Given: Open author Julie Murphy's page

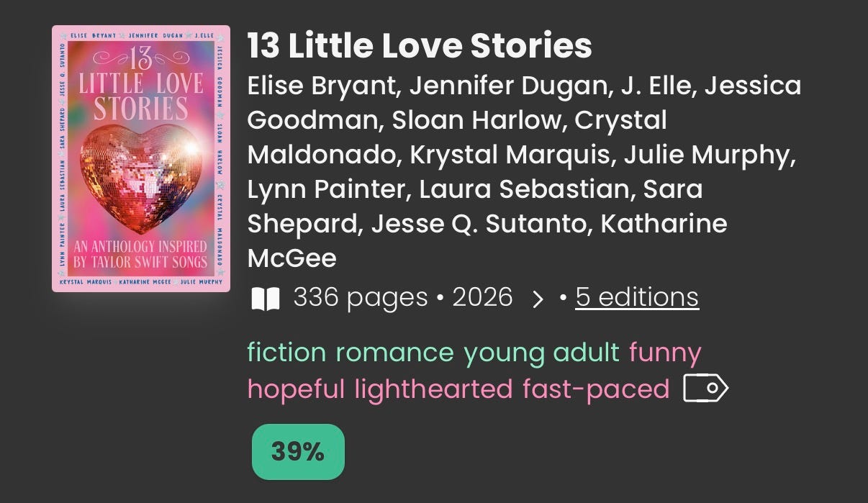Looking at the screenshot, I should [709, 155].
